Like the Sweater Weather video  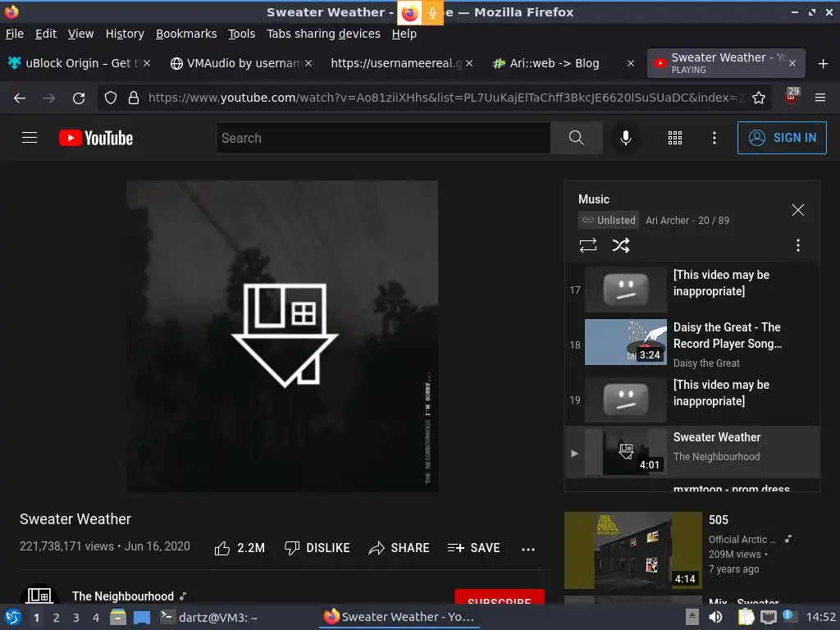point(240,548)
